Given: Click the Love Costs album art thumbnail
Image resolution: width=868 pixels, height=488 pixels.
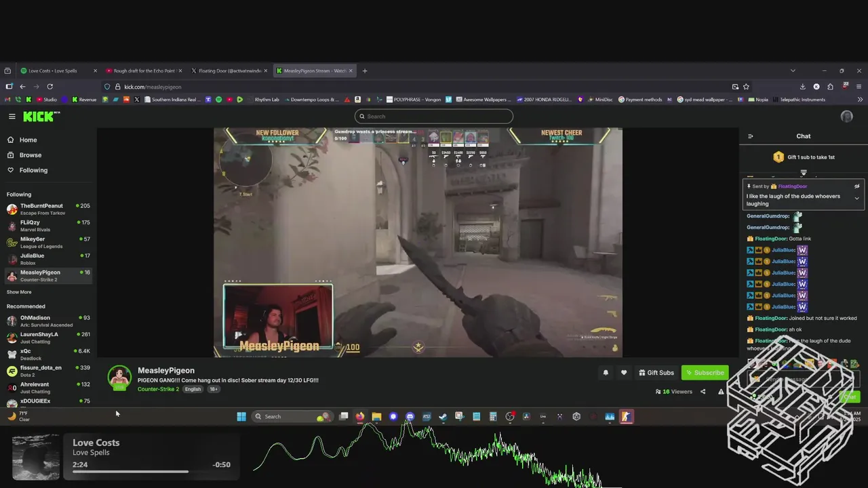Looking at the screenshot, I should pos(36,457).
